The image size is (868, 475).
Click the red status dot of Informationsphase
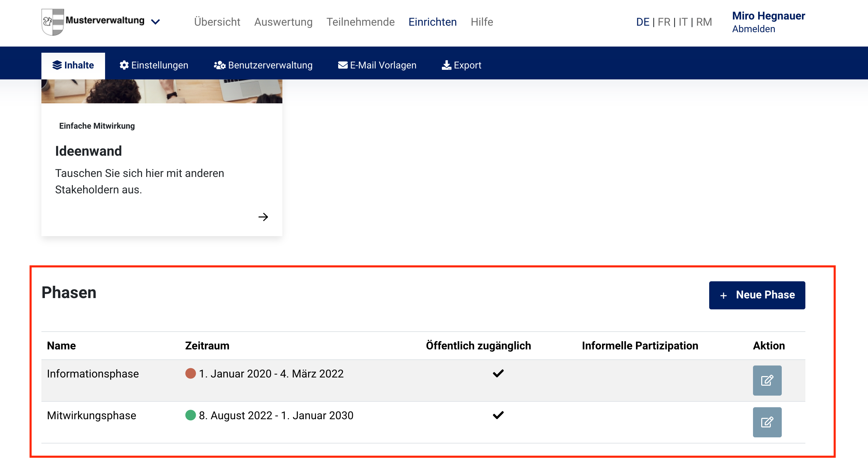coord(190,373)
